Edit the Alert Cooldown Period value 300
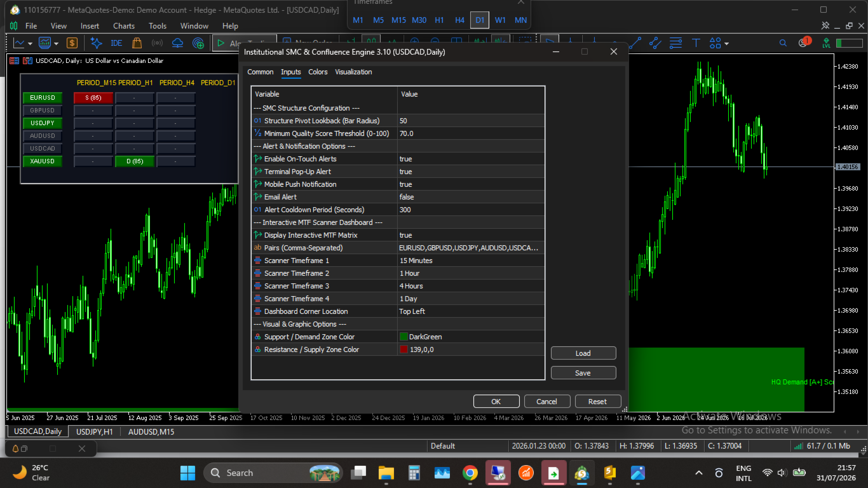The image size is (868, 488). pos(471,210)
